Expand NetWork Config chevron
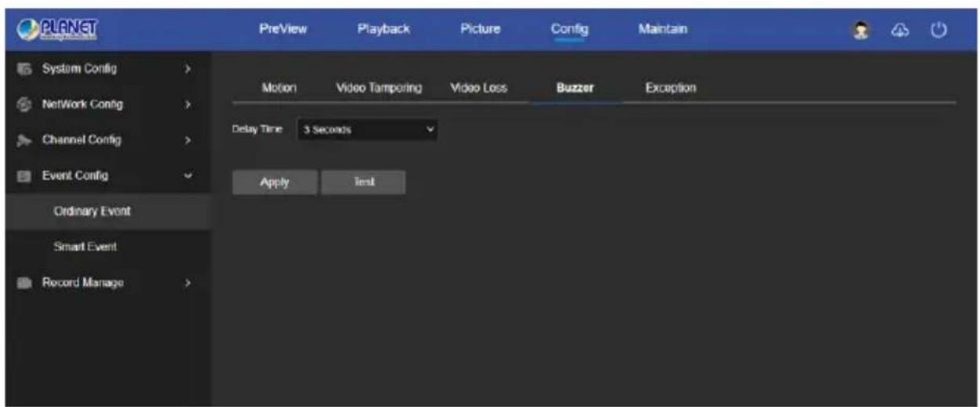Viewport: 980px width, 407px height. [186, 104]
